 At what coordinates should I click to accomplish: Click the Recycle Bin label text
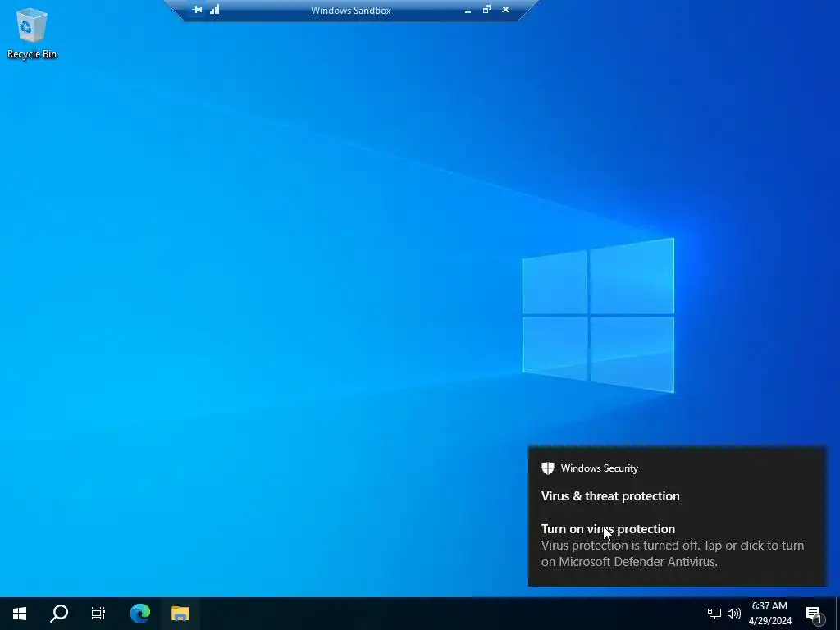click(32, 54)
